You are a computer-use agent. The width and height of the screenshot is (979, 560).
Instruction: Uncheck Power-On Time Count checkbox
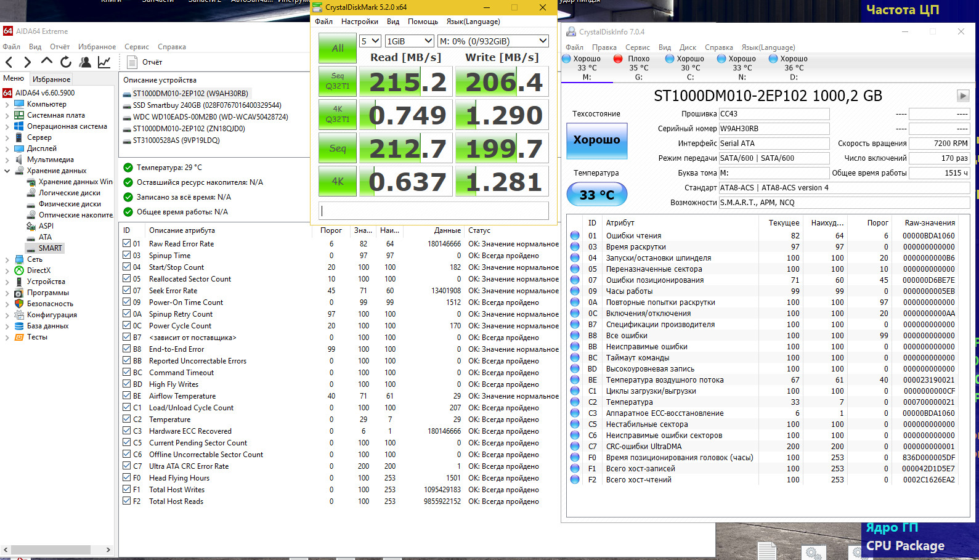126,302
